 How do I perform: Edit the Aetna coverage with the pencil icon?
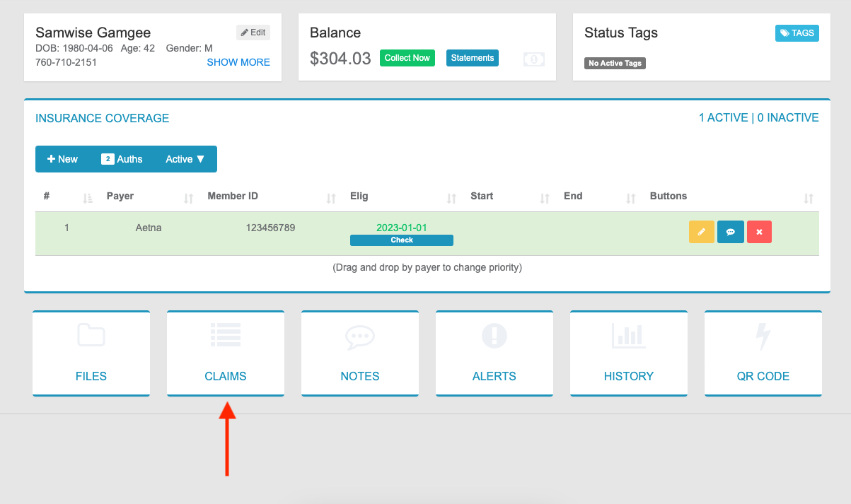coord(701,231)
